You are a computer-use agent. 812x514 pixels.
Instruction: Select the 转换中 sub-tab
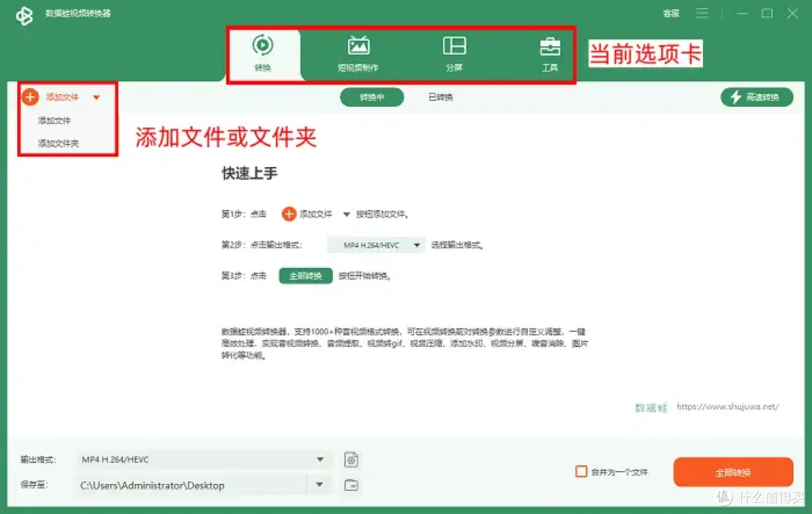[372, 97]
